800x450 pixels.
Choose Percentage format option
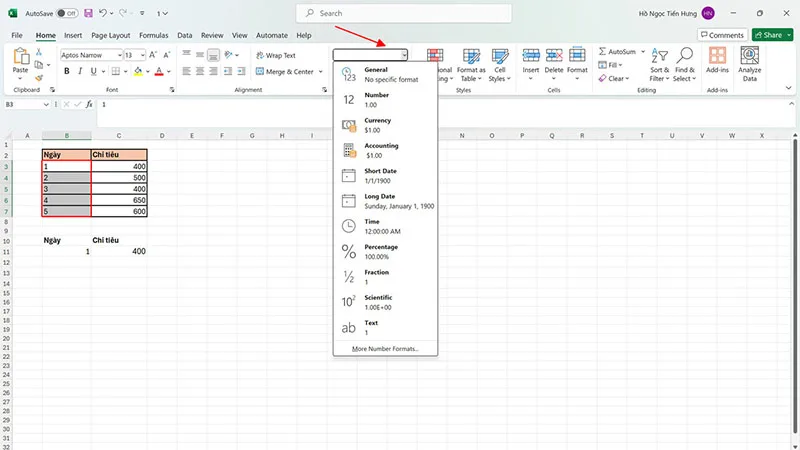[385, 252]
